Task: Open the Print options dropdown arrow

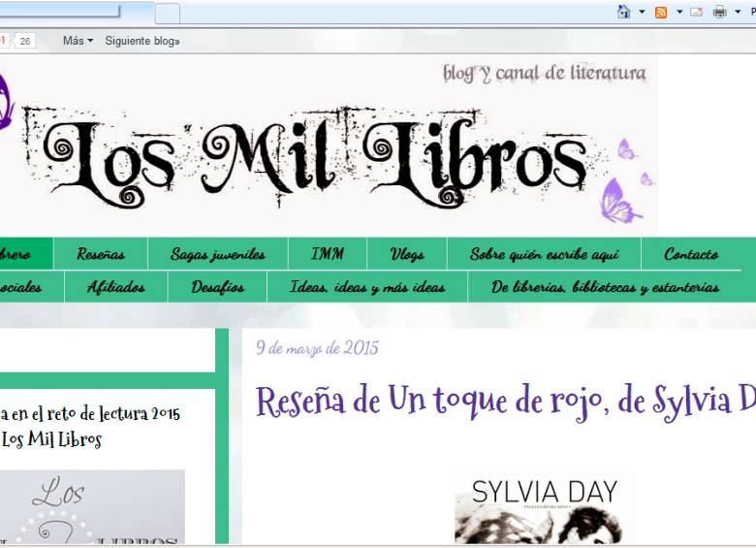Action: pyautogui.click(x=738, y=12)
